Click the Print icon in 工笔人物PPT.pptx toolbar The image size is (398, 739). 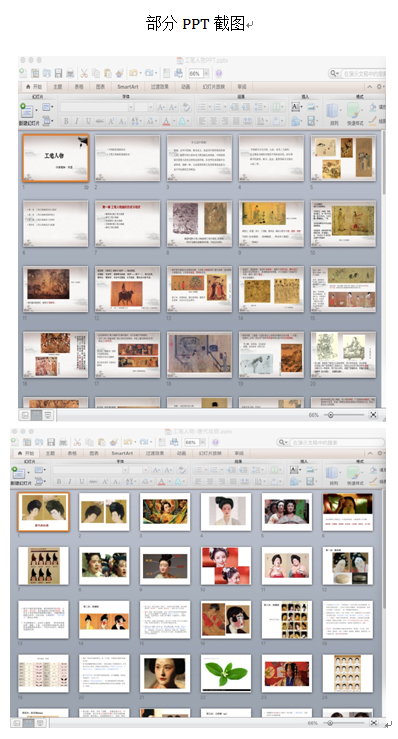pos(70,73)
